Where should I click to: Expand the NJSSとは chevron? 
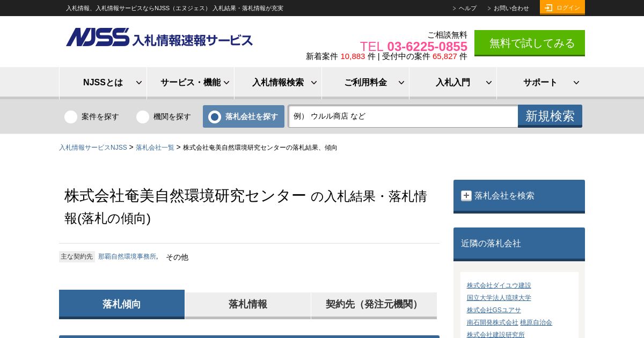click(139, 83)
